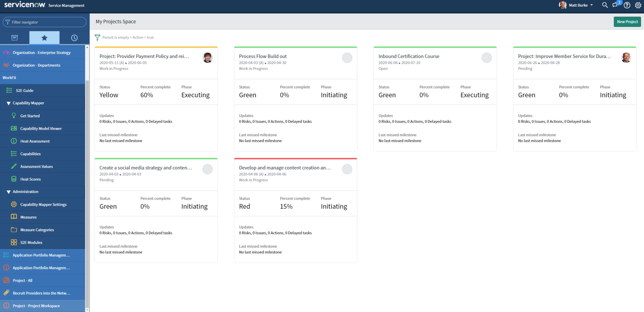644x312 pixels.
Task: Select the Capability Mapper Settings gear item
Action: (x=43, y=205)
